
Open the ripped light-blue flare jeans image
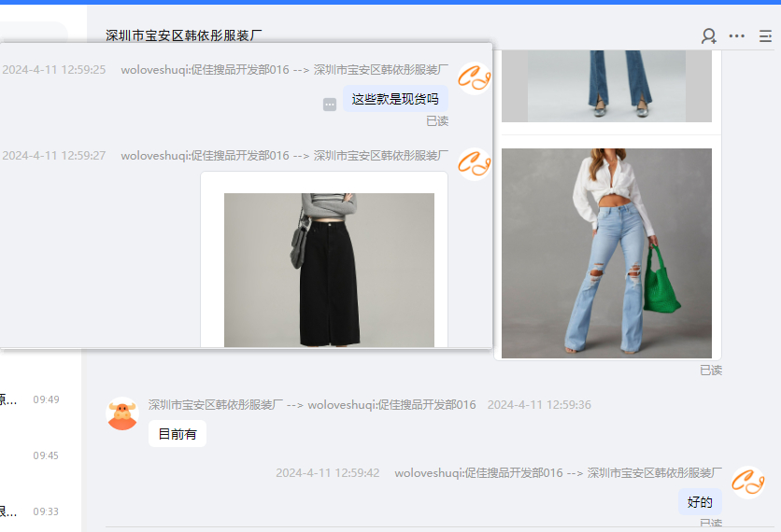pos(606,253)
